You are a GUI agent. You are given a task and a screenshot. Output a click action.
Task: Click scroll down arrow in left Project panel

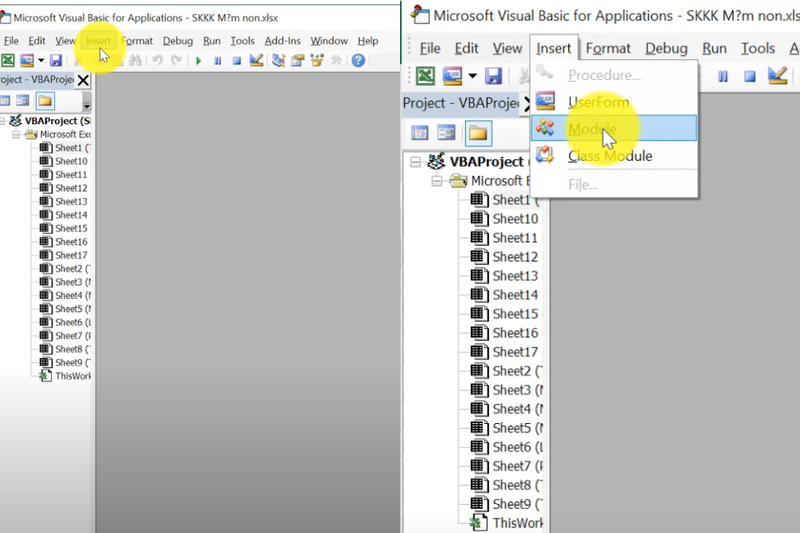pyautogui.click(x=87, y=106)
